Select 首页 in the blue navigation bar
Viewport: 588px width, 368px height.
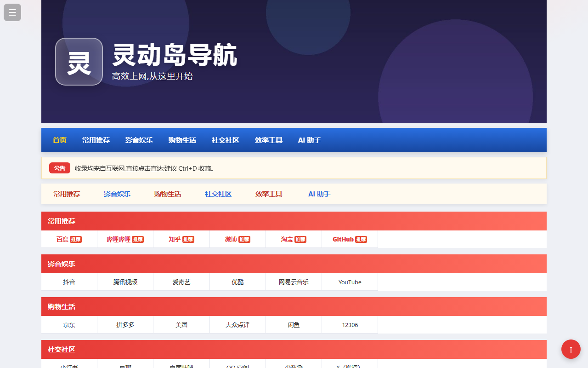(x=60, y=140)
